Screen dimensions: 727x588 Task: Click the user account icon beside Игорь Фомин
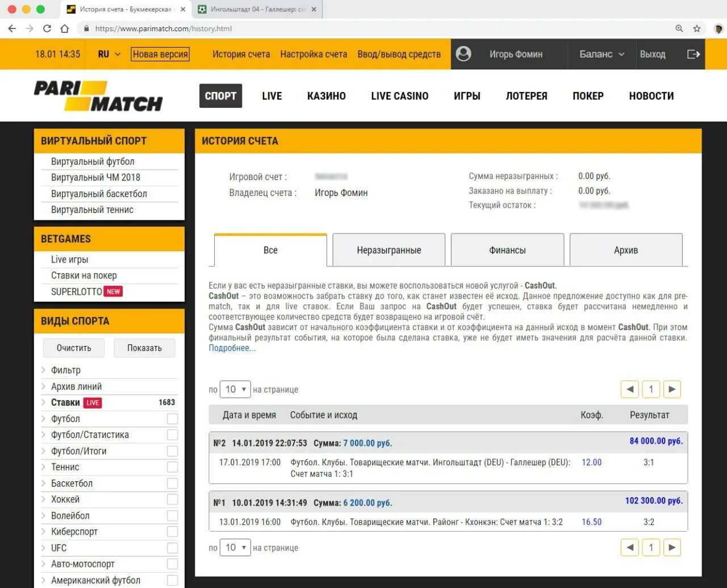coord(463,54)
